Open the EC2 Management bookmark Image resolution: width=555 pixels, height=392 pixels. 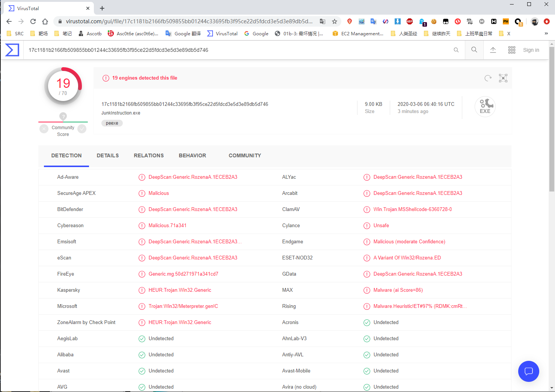[x=358, y=33]
